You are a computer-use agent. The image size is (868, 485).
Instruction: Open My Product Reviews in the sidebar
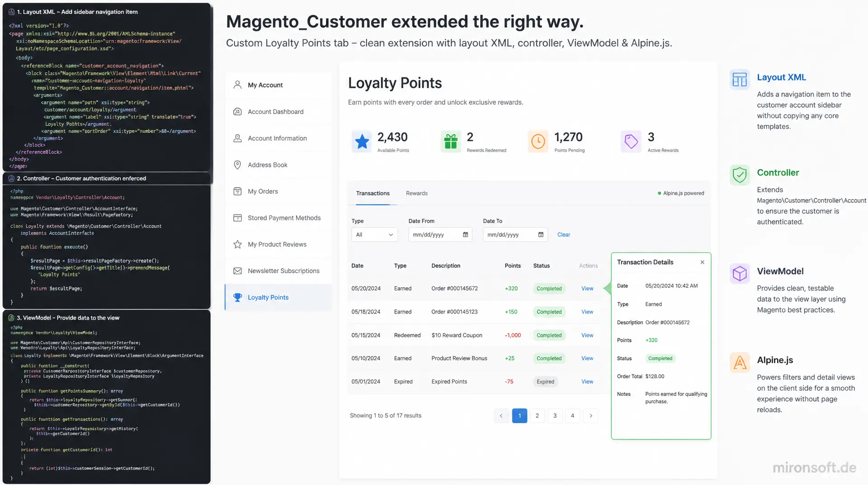(278, 244)
